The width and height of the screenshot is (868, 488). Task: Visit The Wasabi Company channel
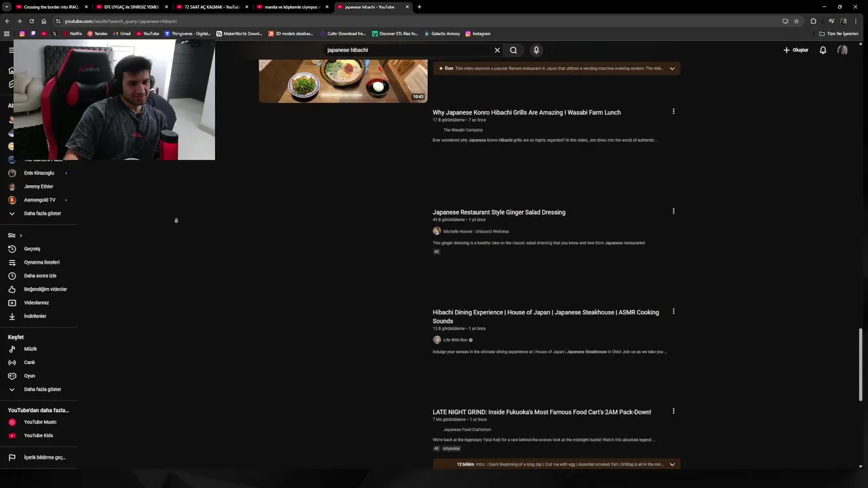coord(463,130)
